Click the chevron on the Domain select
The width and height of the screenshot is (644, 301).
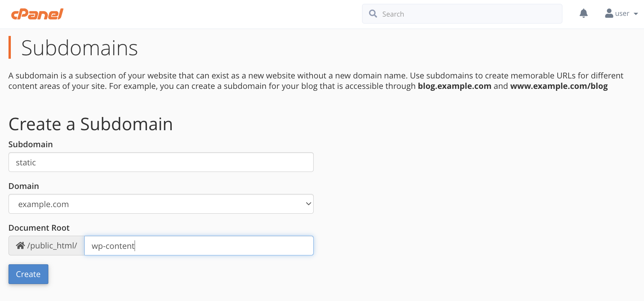point(308,204)
